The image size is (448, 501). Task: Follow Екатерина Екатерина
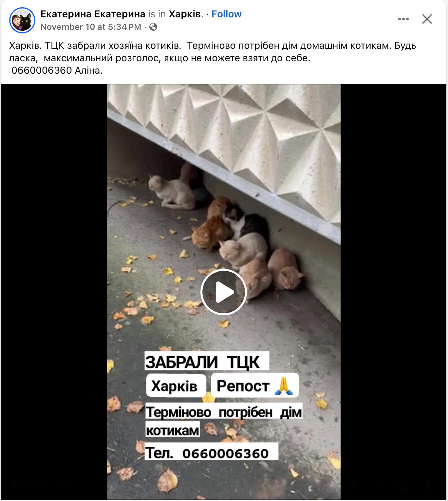click(226, 14)
